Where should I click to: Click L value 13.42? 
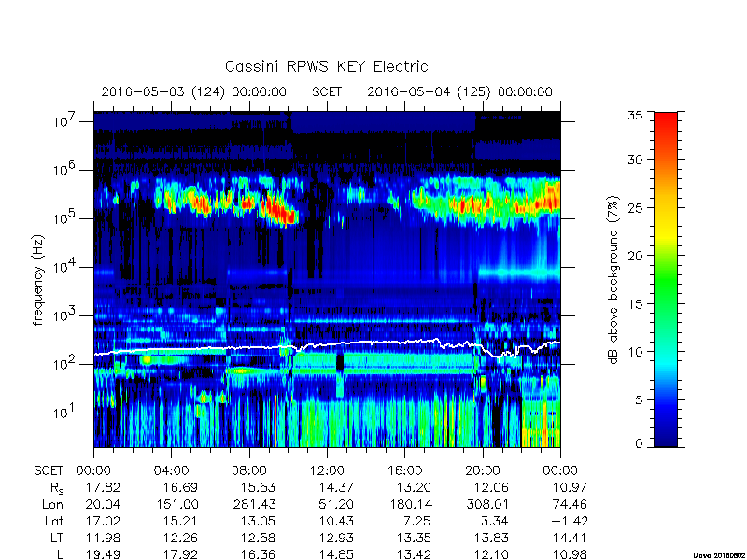(x=414, y=554)
